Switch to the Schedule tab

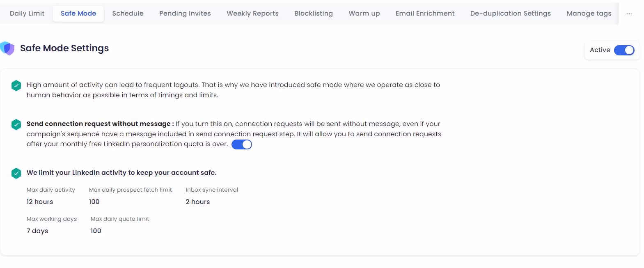click(x=128, y=14)
